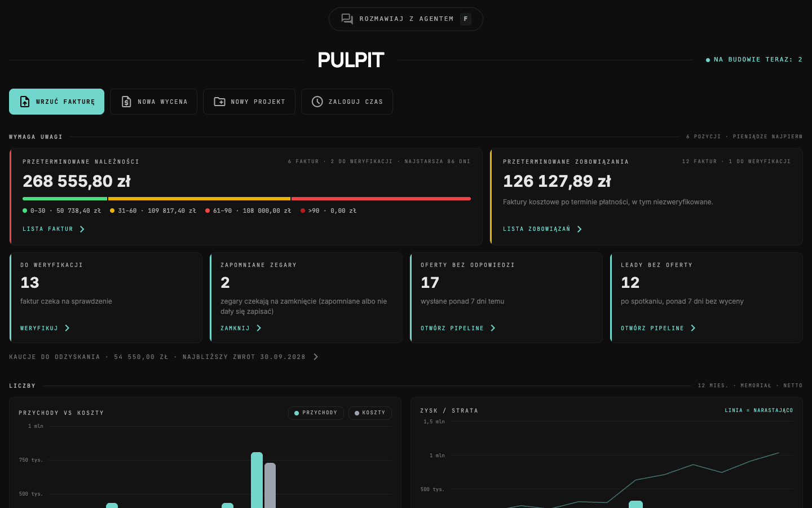Click the Leady bez oferty pipeline chevron

tap(693, 328)
